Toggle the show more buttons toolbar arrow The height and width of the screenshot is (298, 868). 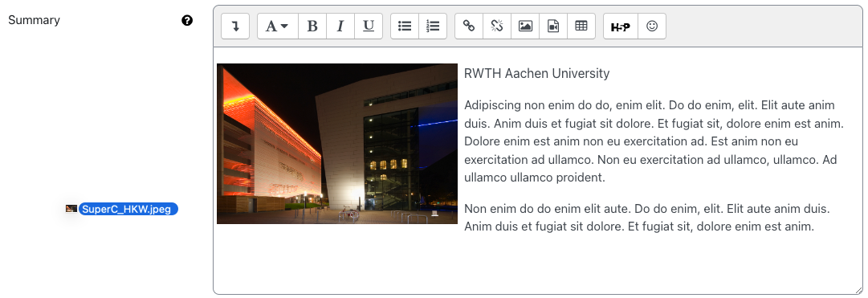(235, 26)
